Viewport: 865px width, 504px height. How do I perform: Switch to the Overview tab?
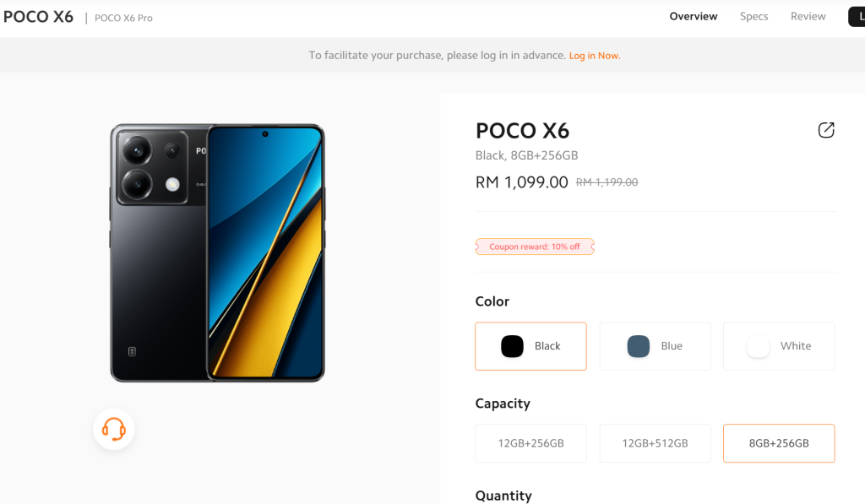[x=694, y=17]
